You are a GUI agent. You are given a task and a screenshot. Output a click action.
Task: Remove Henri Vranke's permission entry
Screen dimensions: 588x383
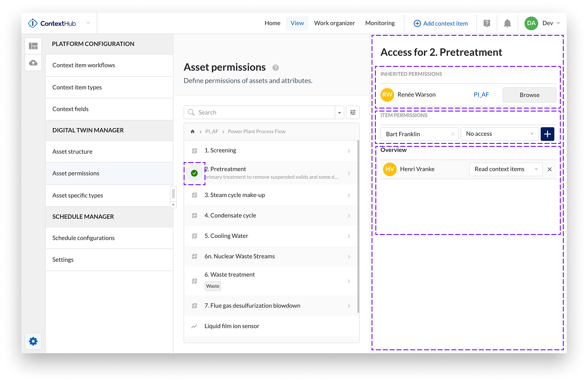(550, 169)
